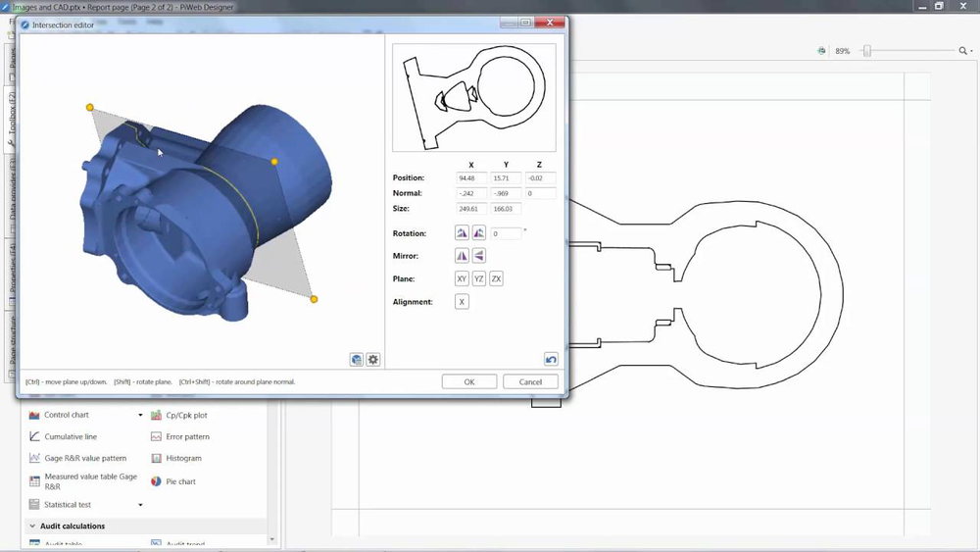Edit the Position Z value field
The image size is (980, 552).
click(x=541, y=178)
